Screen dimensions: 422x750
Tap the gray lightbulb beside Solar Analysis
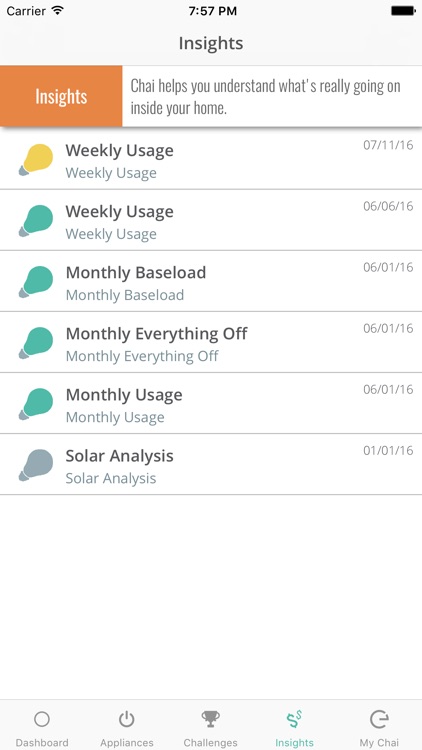tap(36, 465)
